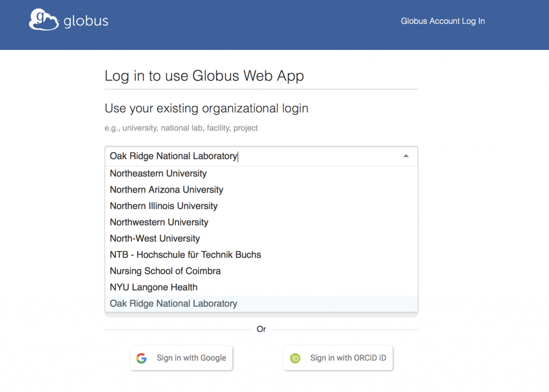Click the Globus cloud logo icon
Viewport: 549px width, 392px height.
43,20
